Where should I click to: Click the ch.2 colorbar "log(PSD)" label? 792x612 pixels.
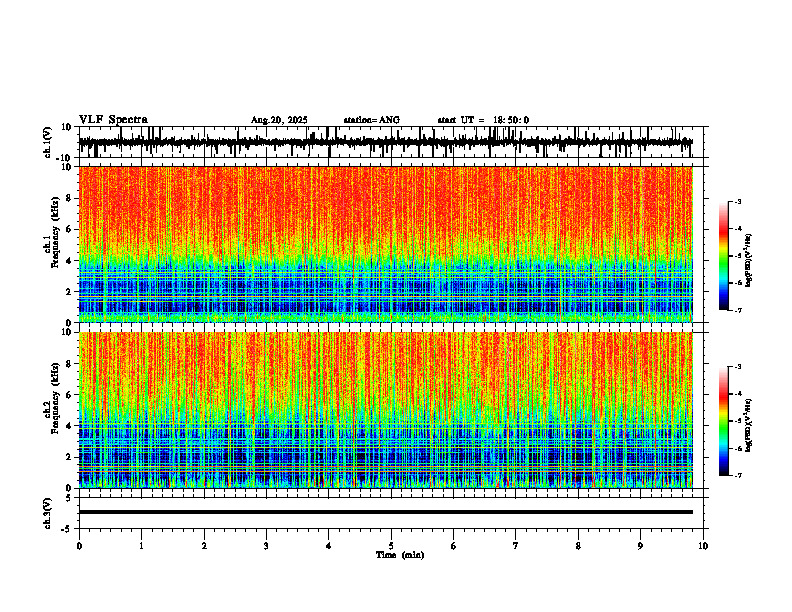point(748,425)
